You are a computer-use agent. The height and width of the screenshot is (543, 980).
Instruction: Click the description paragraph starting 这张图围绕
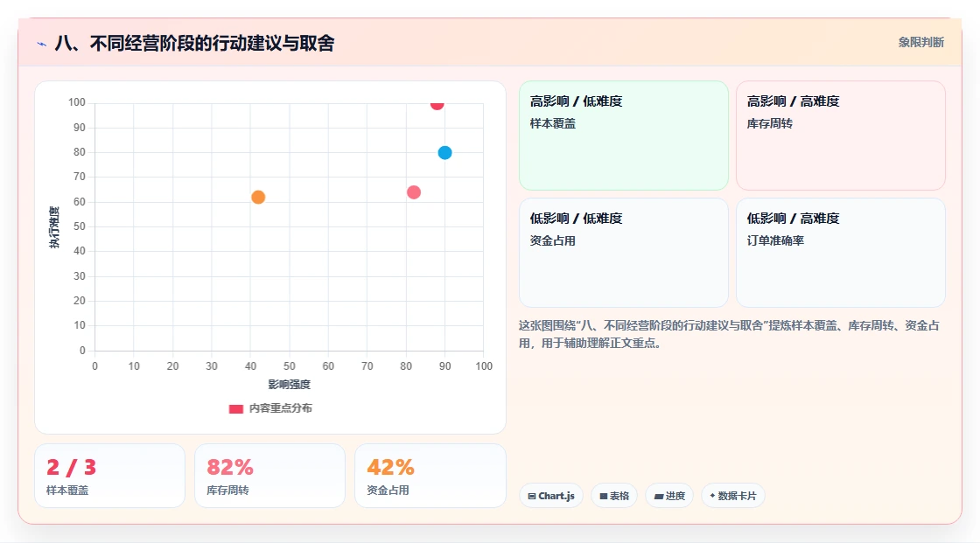[729, 334]
